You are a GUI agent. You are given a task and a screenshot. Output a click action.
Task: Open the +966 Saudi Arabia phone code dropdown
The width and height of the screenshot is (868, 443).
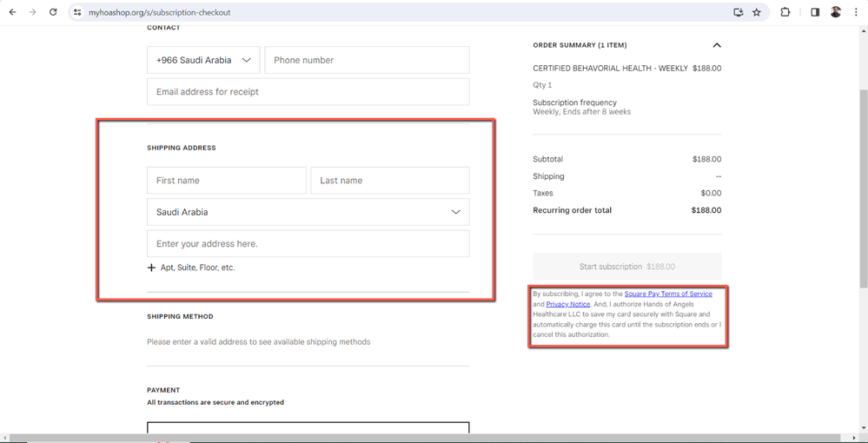coord(203,60)
